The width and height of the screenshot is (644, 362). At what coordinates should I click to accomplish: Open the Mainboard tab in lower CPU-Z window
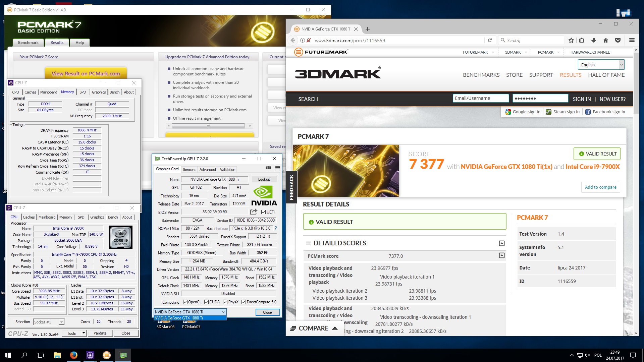[47, 217]
